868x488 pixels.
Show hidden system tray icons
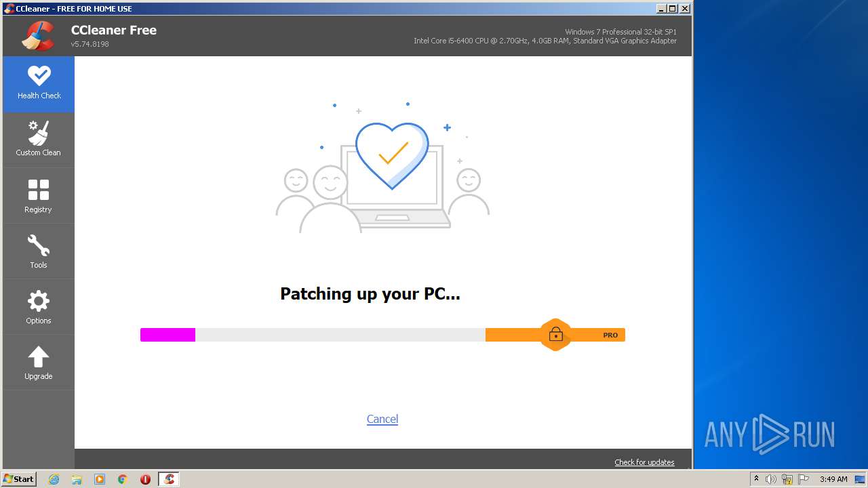tap(756, 479)
